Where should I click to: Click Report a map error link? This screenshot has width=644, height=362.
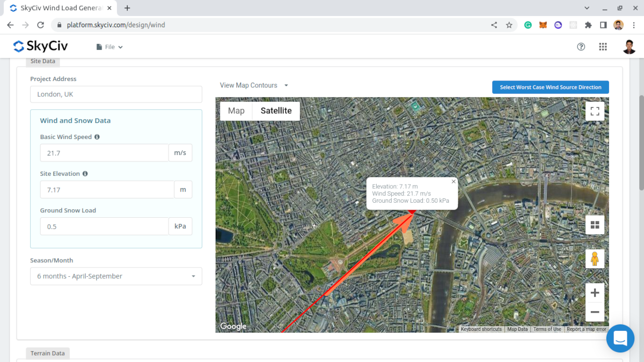coord(587,329)
